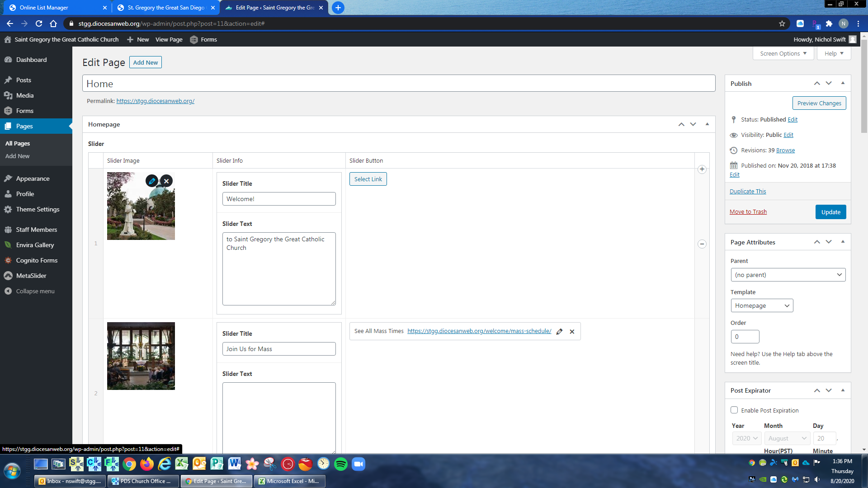Click the Update button
Viewport: 868px width, 488px height.
[830, 212]
